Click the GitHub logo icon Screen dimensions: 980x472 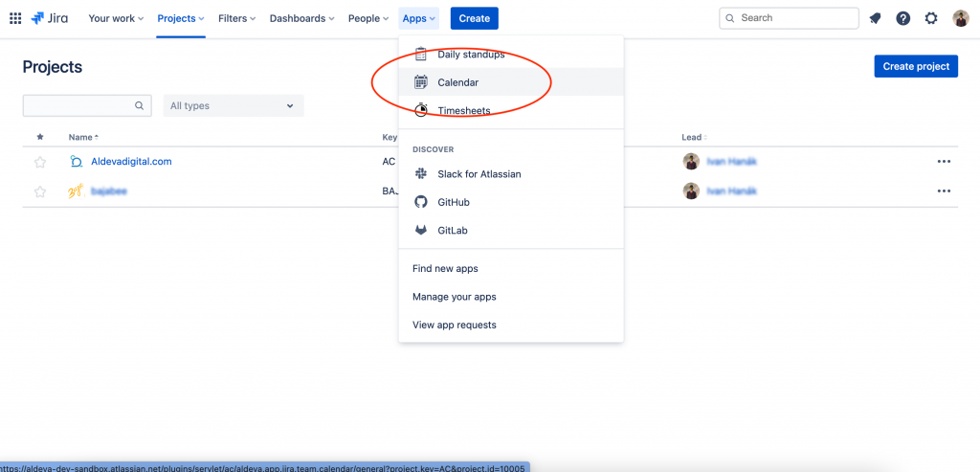421,202
